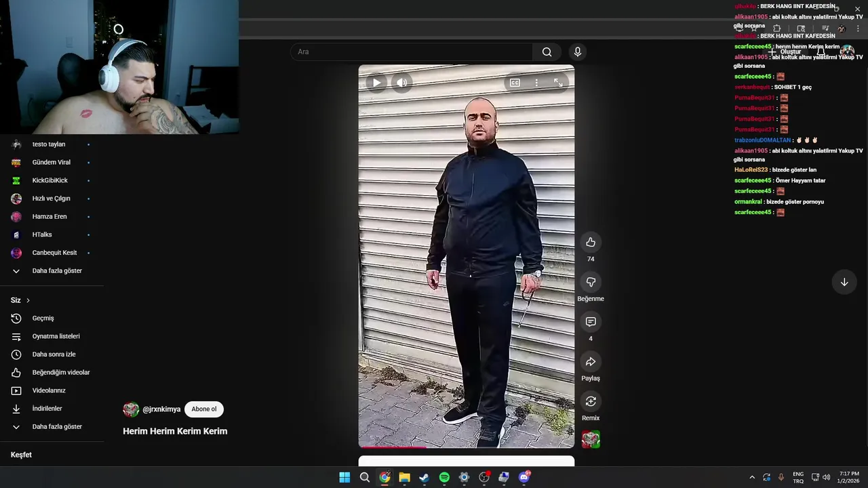Image resolution: width=868 pixels, height=488 pixels.
Task: Open the volume control in the tray
Action: point(827,477)
